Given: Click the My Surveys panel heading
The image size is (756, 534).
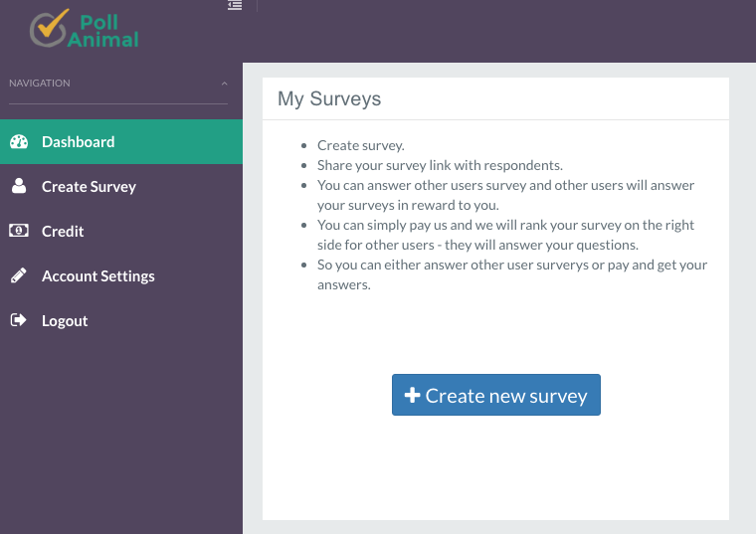Looking at the screenshot, I should [x=329, y=98].
